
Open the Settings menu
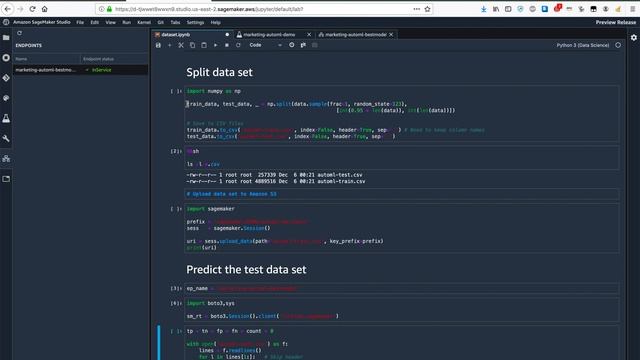pos(195,22)
